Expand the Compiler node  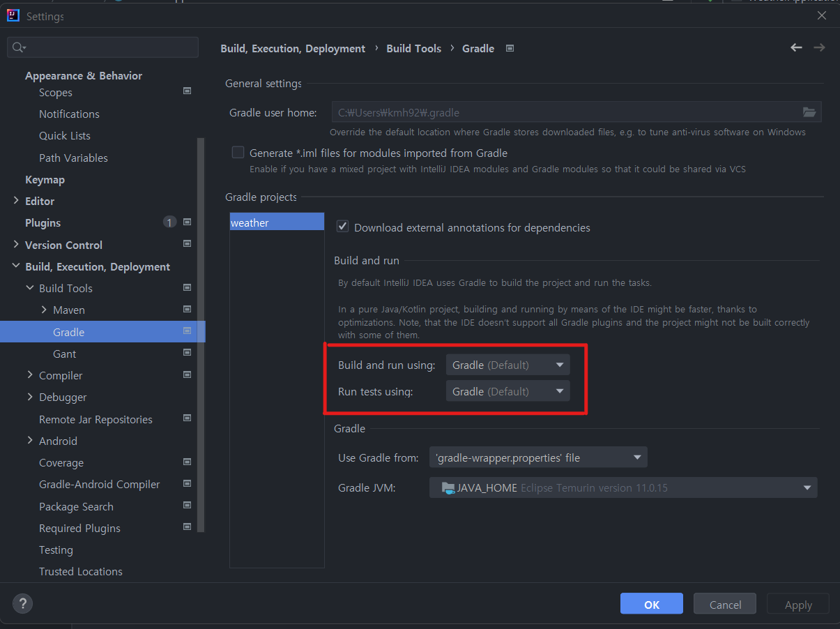30,374
